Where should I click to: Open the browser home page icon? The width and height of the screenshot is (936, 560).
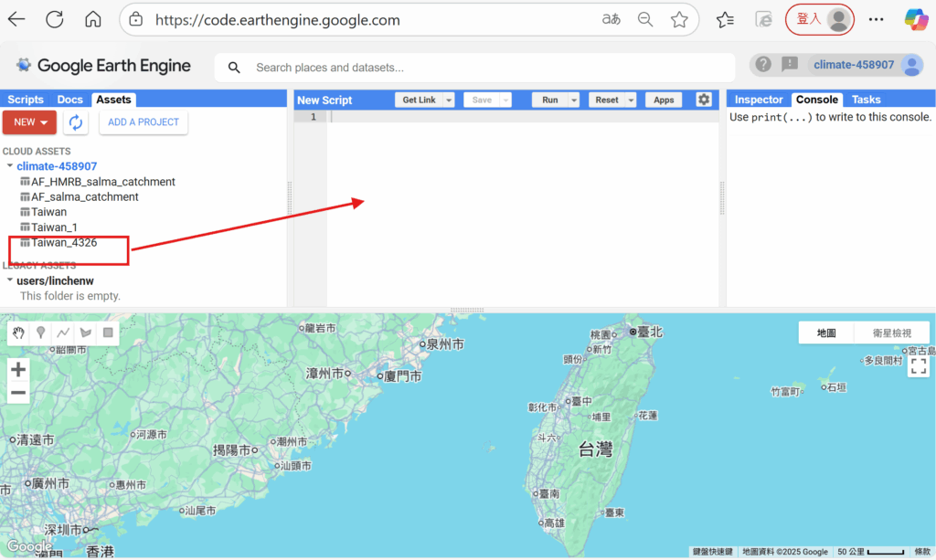(93, 20)
